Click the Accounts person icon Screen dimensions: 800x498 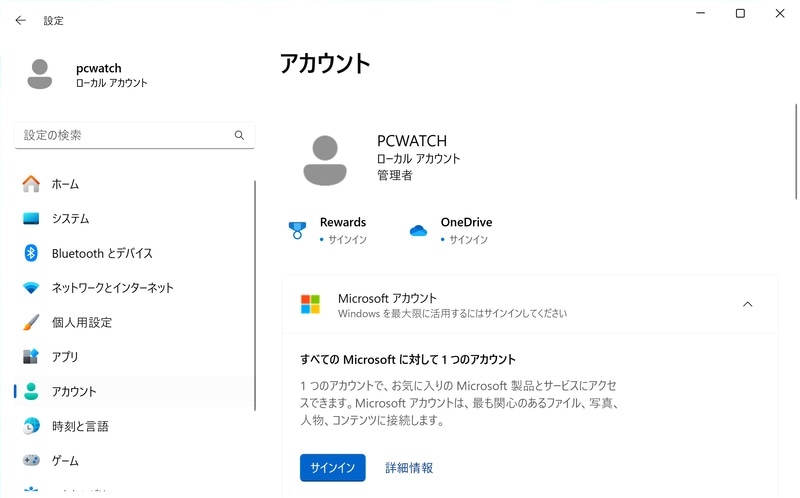[31, 391]
